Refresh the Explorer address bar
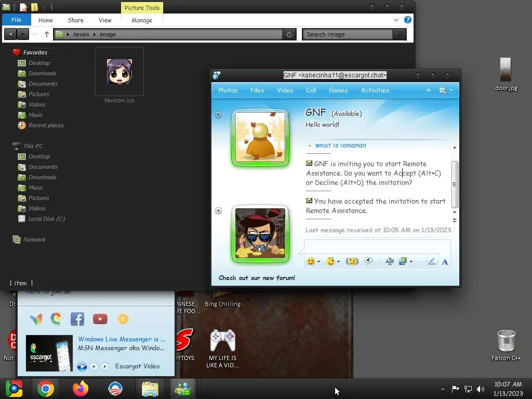This screenshot has width=532, height=399. coord(289,34)
